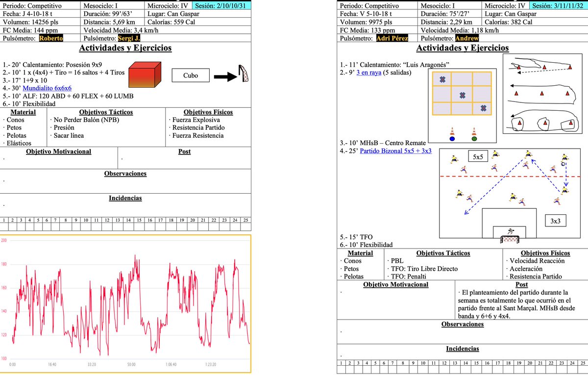Select the '15' TFO' exercise line
588x375 pixels.
356,237
